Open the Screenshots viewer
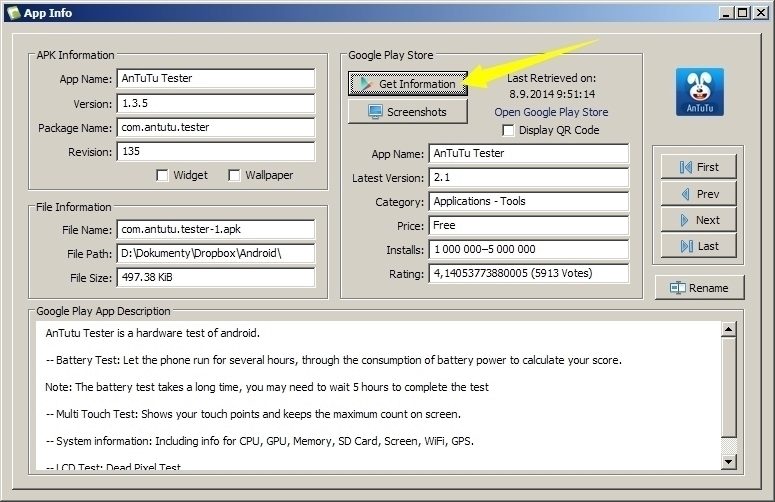 coord(408,112)
